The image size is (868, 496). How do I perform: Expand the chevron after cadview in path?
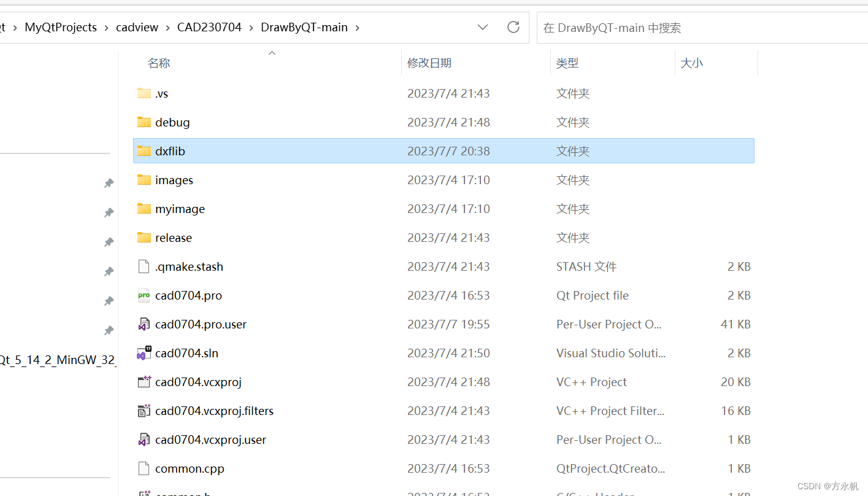168,28
